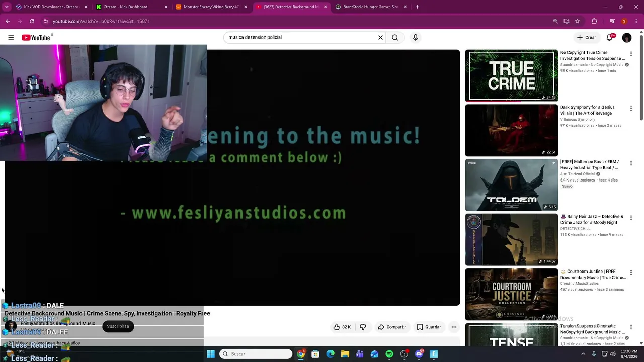Click the browser address bar URL
This screenshot has height=362, width=644.
tap(101, 21)
